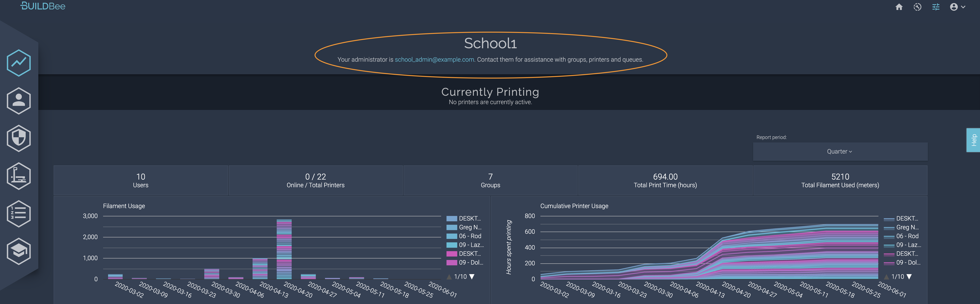The height and width of the screenshot is (304, 980).
Task: Click the tallest Filament Usage bar, 2020-04-20
Action: (x=284, y=249)
